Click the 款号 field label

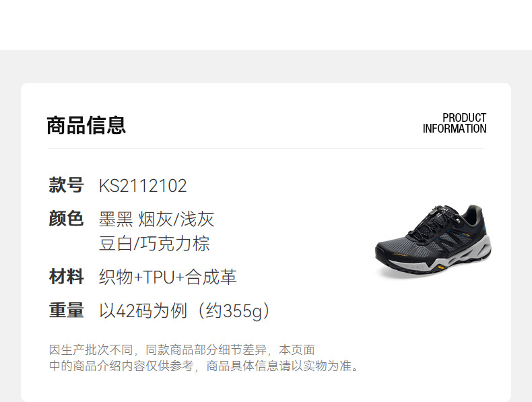click(x=66, y=185)
